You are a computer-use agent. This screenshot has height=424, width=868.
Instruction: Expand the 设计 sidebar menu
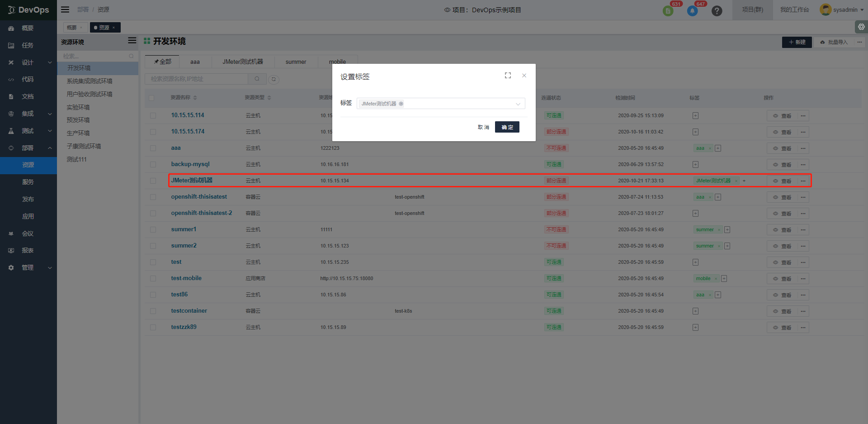tap(28, 62)
